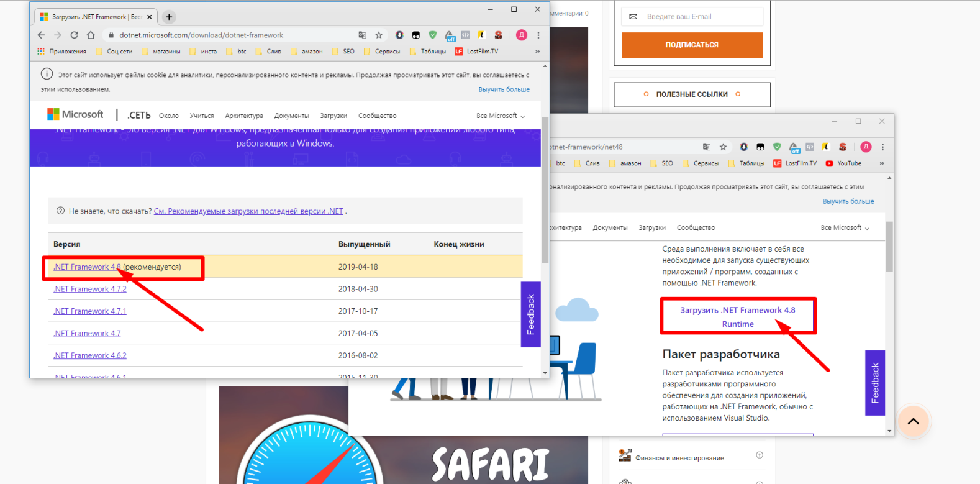Open the LostFilm.TV bookmark in left window

476,52
